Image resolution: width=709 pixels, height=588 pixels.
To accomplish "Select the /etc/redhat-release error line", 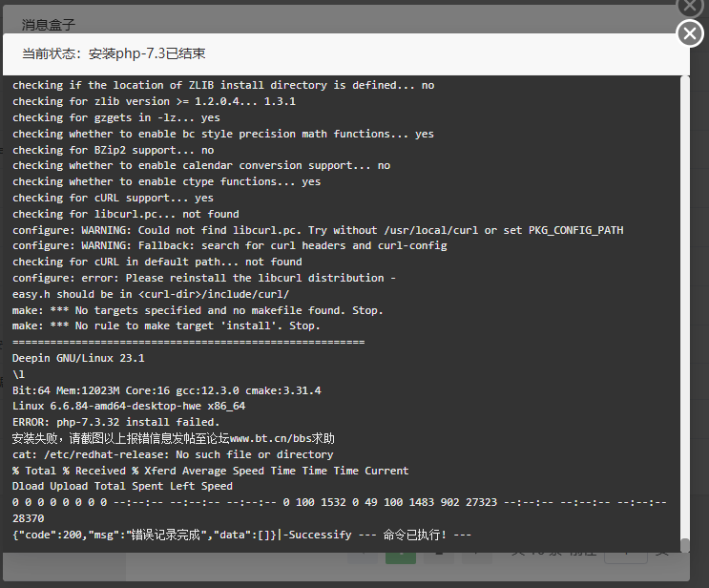I will tap(173, 455).
